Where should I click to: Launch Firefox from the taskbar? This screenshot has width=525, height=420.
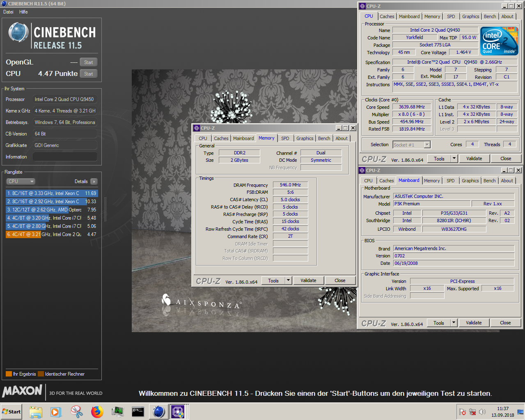(97, 412)
